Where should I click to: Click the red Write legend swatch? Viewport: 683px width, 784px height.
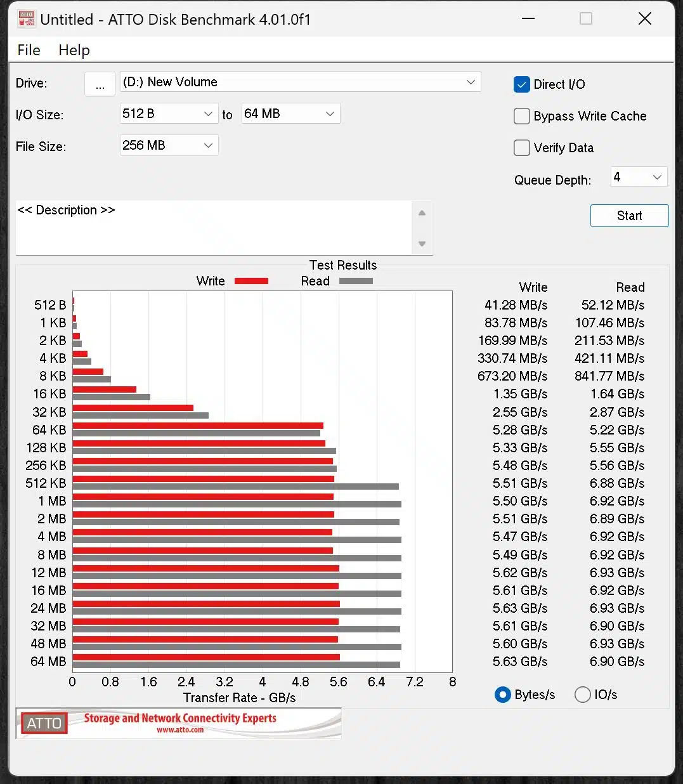[x=251, y=281]
